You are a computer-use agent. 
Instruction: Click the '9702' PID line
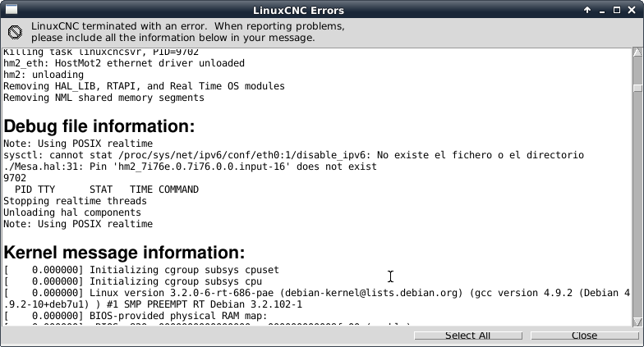point(15,178)
